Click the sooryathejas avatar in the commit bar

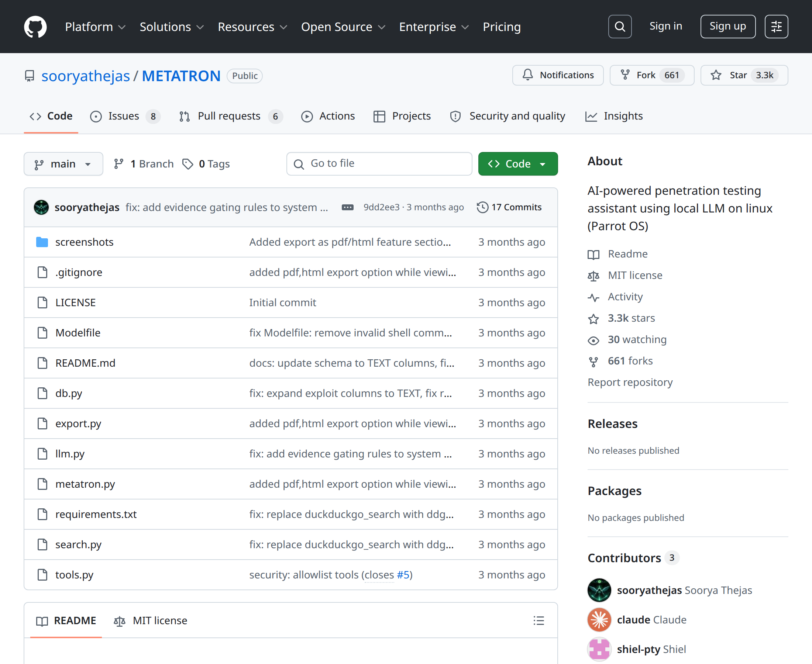pos(41,207)
